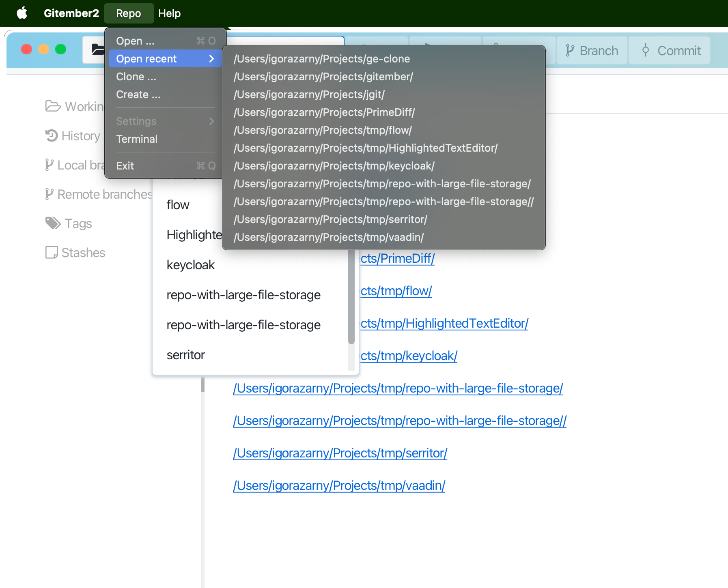Open the Gitember2 application menu
728x588 pixels.
point(71,13)
